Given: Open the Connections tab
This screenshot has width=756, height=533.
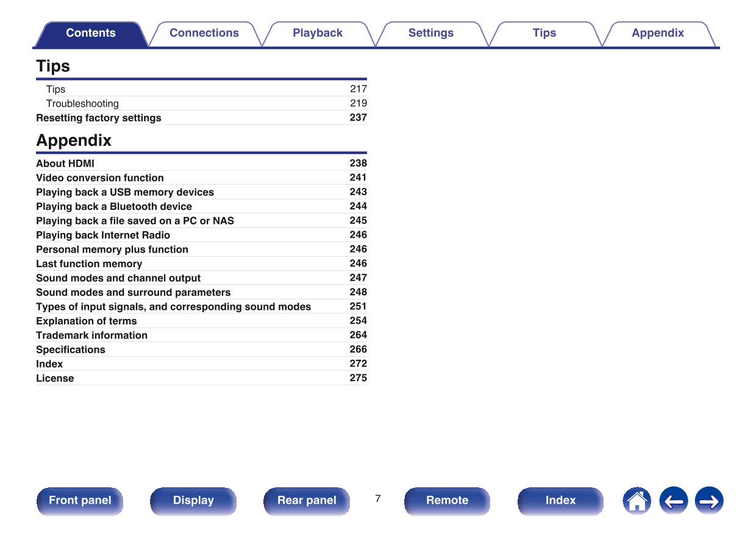Looking at the screenshot, I should pyautogui.click(x=204, y=34).
